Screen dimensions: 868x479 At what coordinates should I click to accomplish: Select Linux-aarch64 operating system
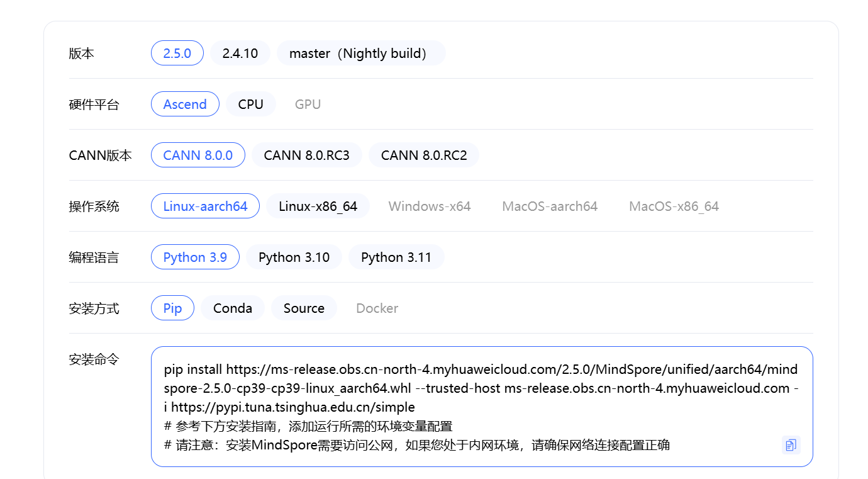[x=205, y=206]
